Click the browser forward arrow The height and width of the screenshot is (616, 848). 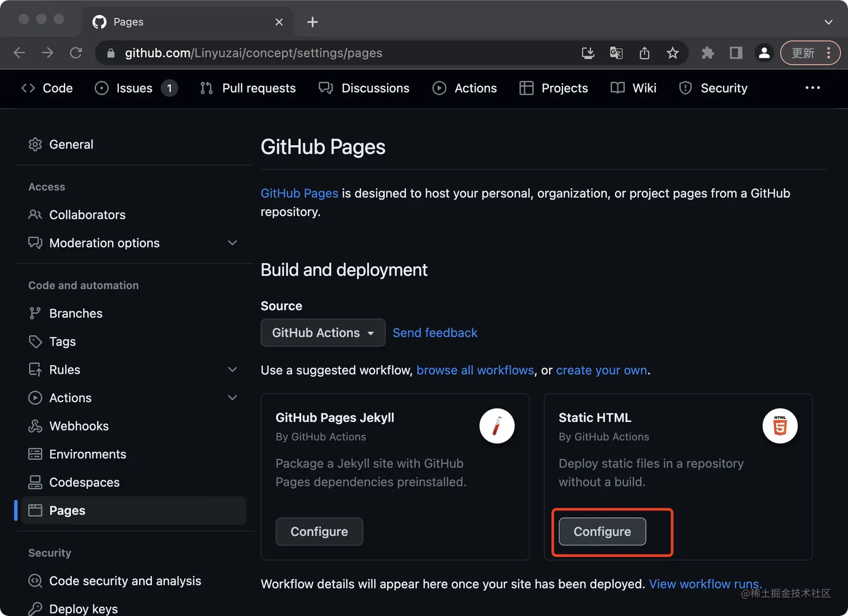pos(48,53)
